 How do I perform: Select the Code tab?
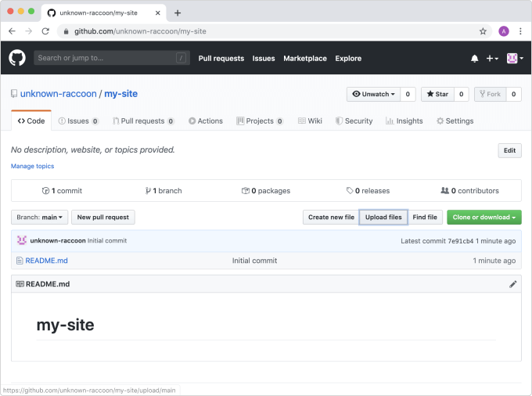[31, 121]
